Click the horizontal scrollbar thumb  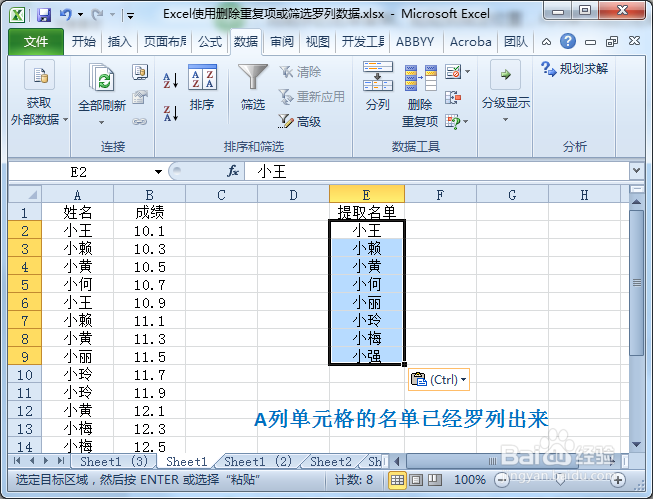493,461
